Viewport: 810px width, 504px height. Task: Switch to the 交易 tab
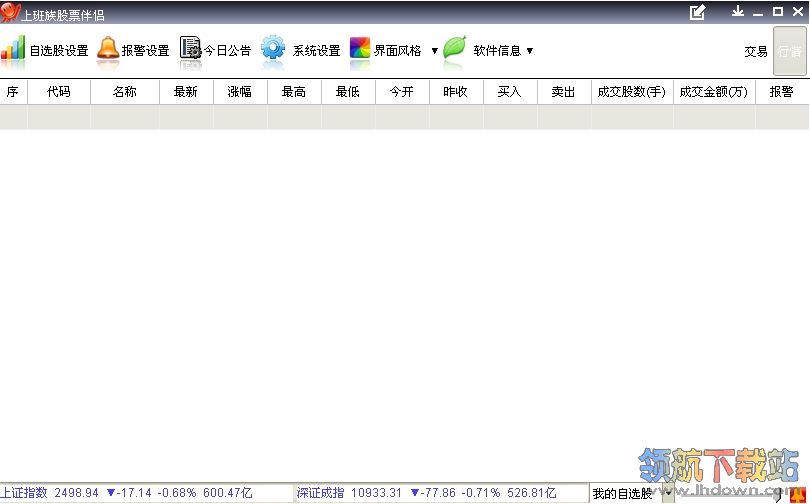pyautogui.click(x=756, y=51)
